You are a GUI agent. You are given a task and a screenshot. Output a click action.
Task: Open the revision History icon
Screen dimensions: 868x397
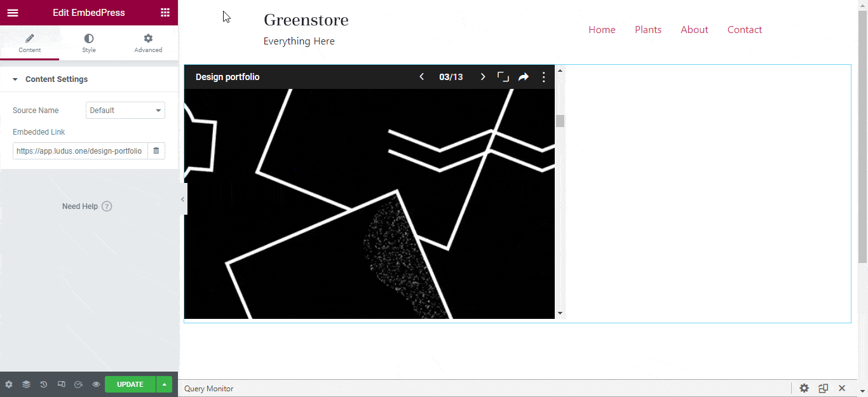click(43, 384)
